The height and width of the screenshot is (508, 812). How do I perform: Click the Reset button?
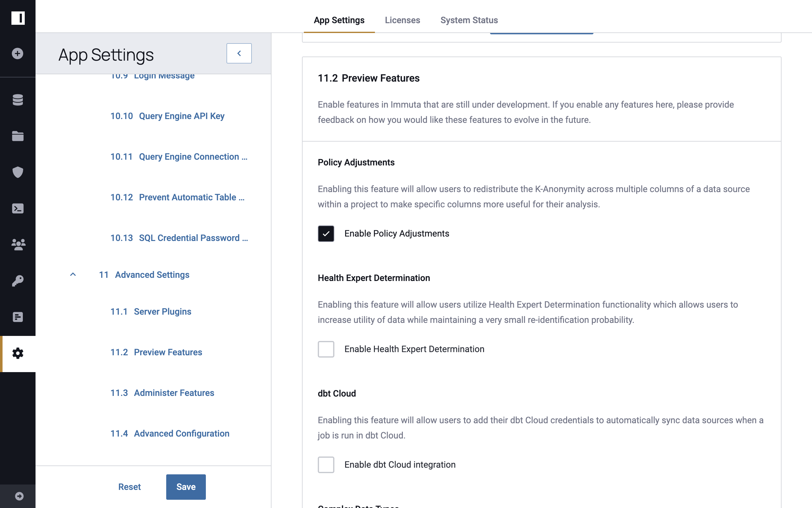coord(129,487)
